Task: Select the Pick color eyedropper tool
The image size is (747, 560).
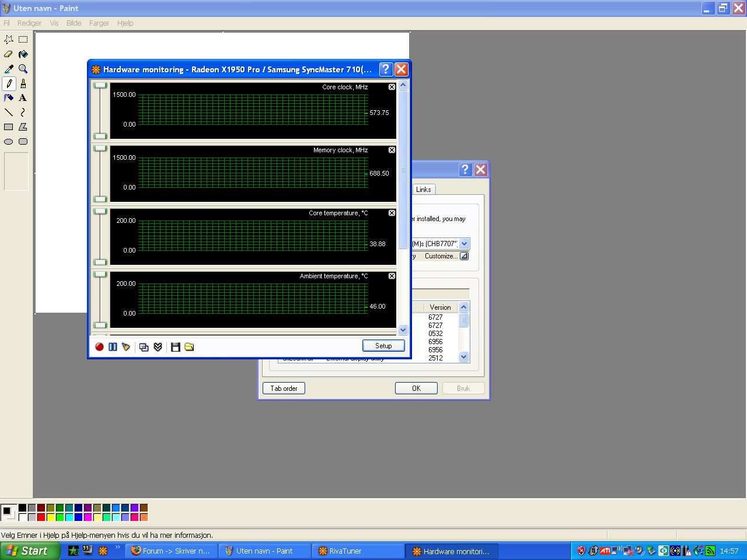Action: click(9, 69)
